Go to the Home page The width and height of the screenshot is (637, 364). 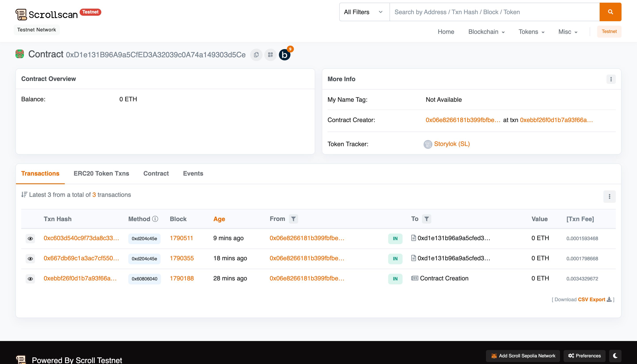coord(446,32)
